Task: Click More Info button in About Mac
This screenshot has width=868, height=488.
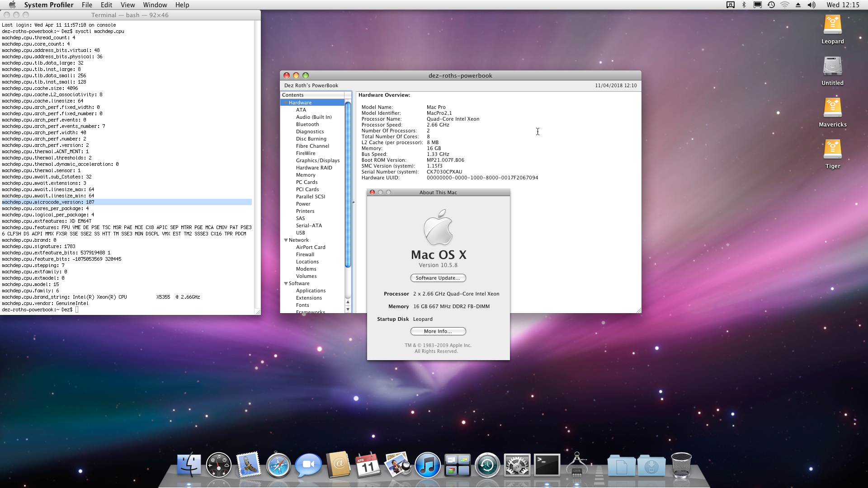Action: [x=437, y=331]
